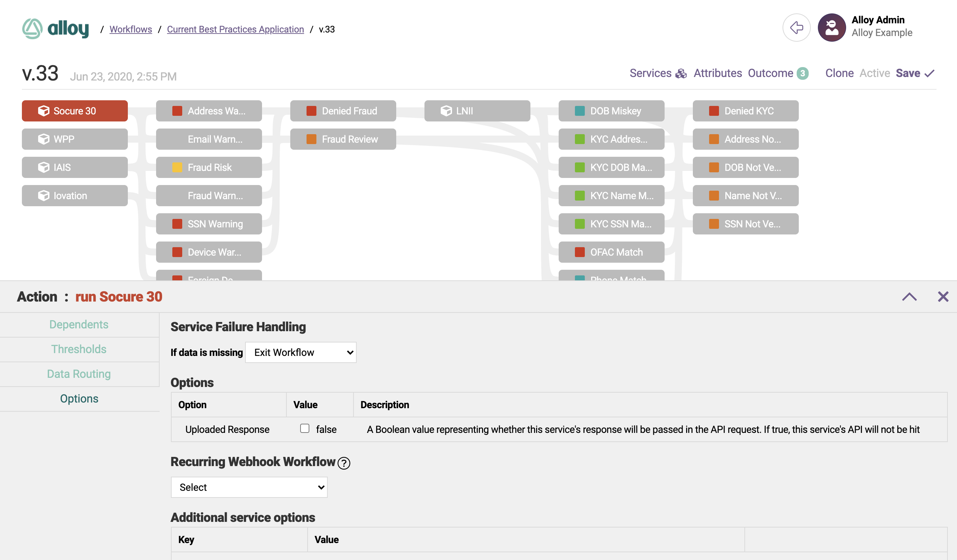Viewport: 957px width, 560px height.
Task: Collapse the action panel with chevron up
Action: (x=909, y=297)
